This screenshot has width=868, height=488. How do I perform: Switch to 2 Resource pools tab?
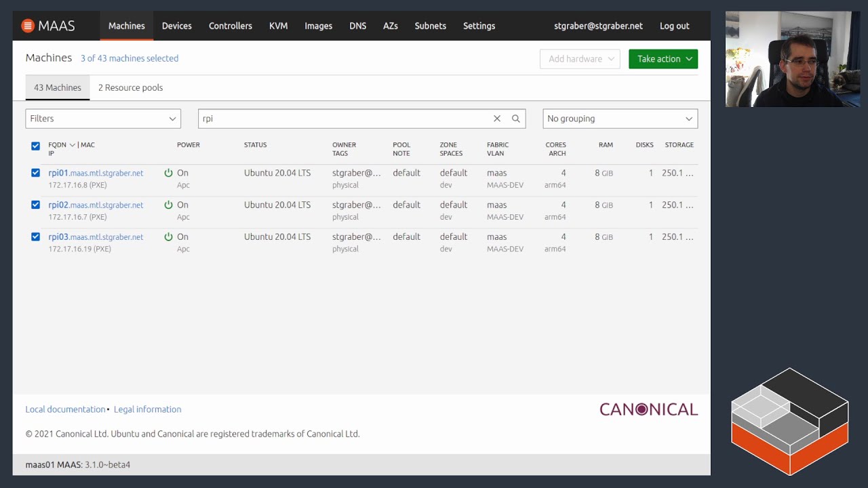click(130, 87)
